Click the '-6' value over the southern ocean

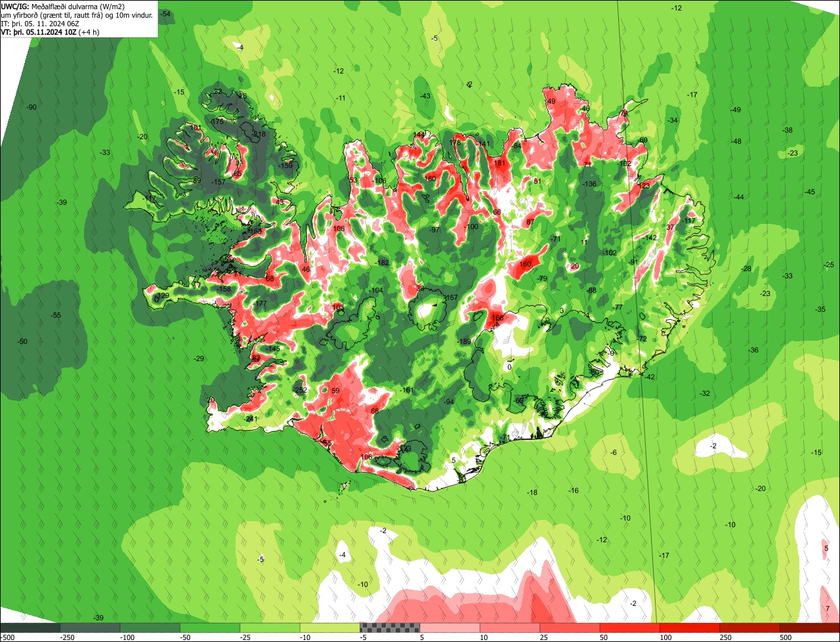pos(614,452)
